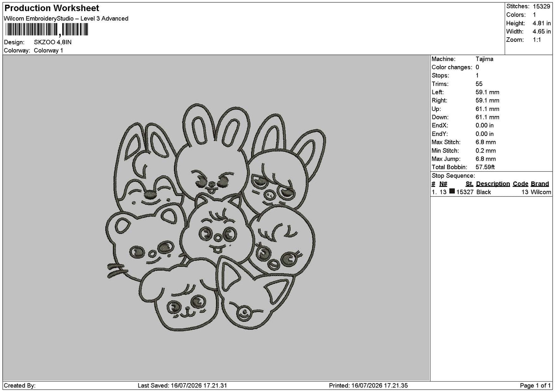Click the Down value '61.1 mm'
This screenshot has width=555, height=392.
[x=487, y=117]
